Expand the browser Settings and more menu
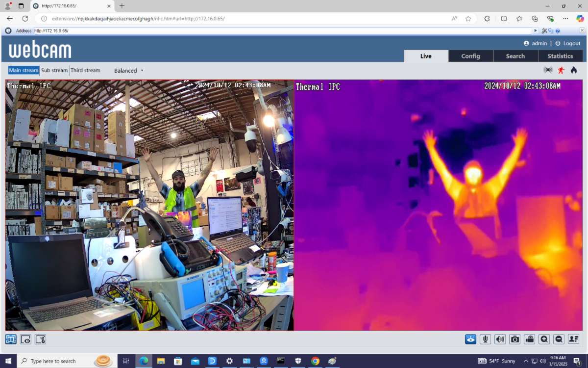Screen dimensions: 588x368 tap(564, 19)
